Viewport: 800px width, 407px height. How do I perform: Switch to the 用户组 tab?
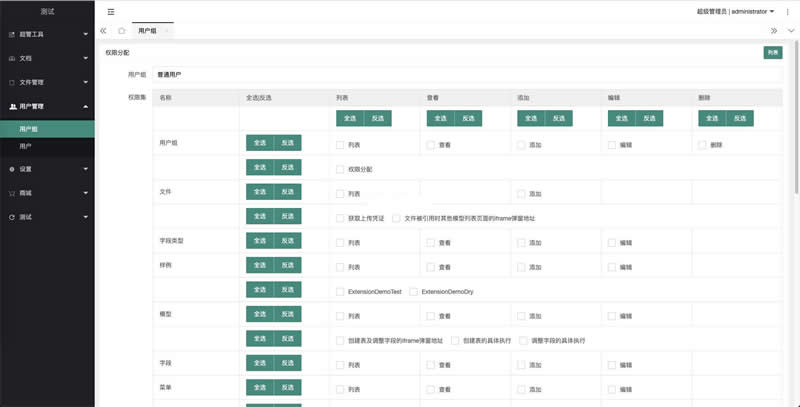coord(146,31)
